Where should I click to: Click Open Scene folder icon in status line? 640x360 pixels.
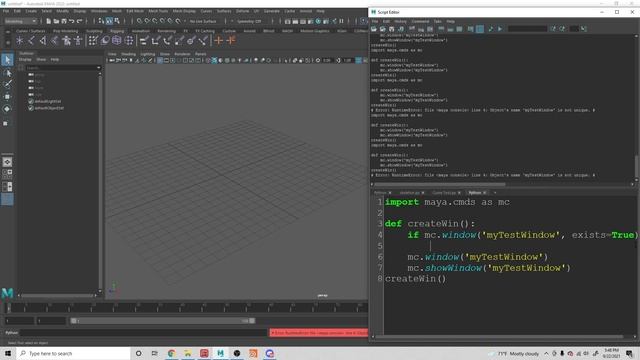[x=56, y=21]
